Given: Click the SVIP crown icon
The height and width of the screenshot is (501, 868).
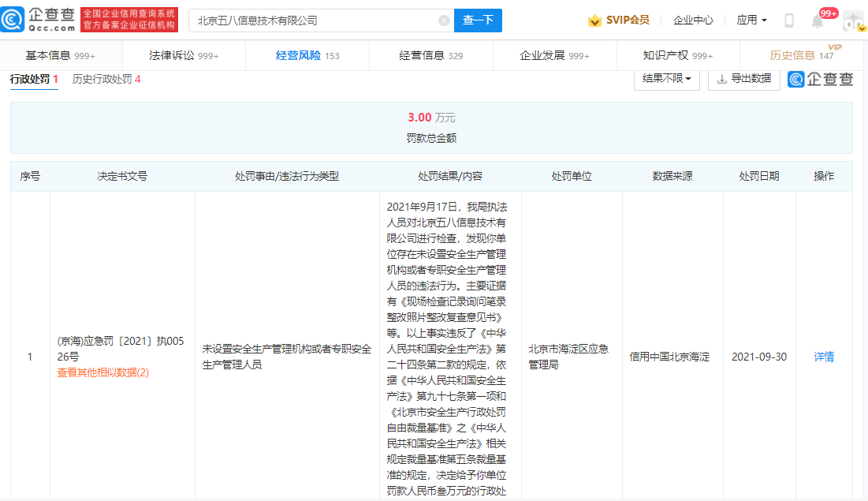Looking at the screenshot, I should [594, 21].
